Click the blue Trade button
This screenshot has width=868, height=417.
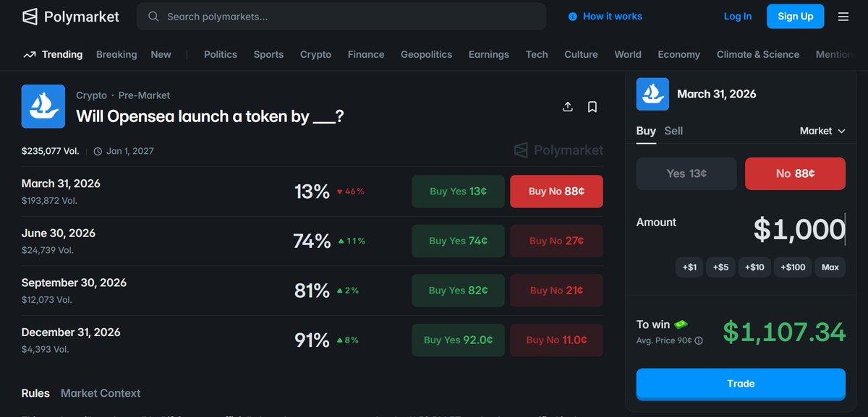pyautogui.click(x=741, y=384)
